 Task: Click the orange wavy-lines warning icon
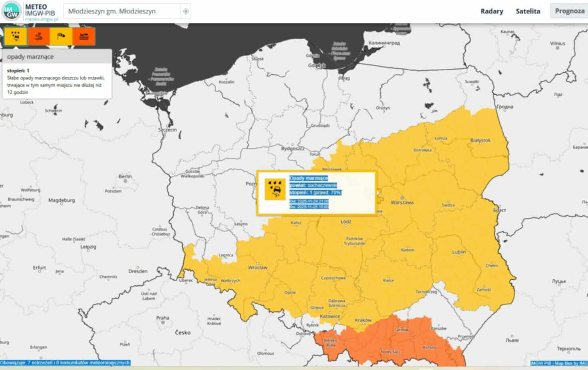[x=83, y=36]
